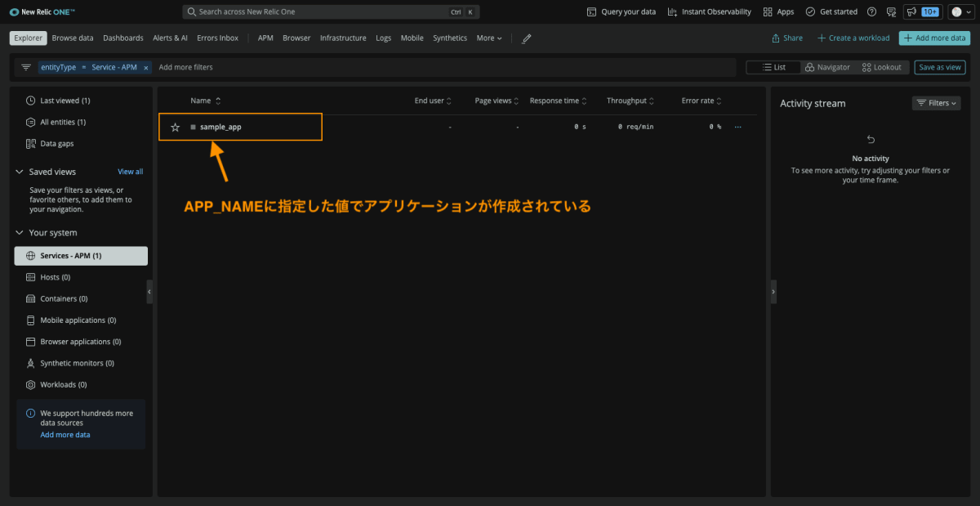Image resolution: width=980 pixels, height=506 pixels.
Task: Open Synthetics in navigation
Action: pos(450,38)
